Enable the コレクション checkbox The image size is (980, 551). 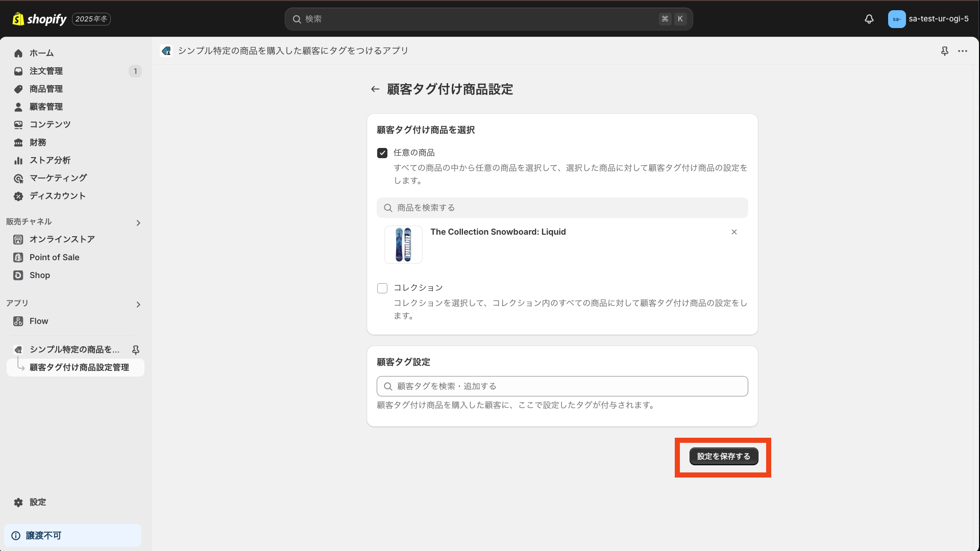(x=382, y=288)
